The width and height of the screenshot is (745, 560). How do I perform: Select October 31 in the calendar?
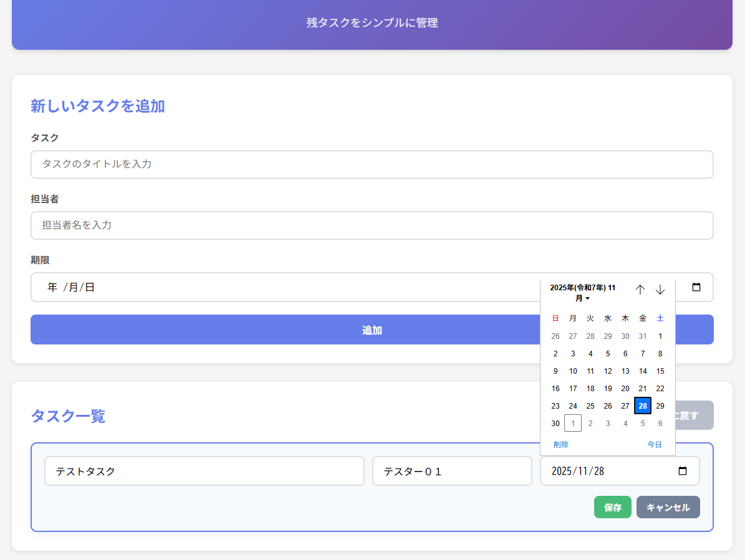click(643, 336)
